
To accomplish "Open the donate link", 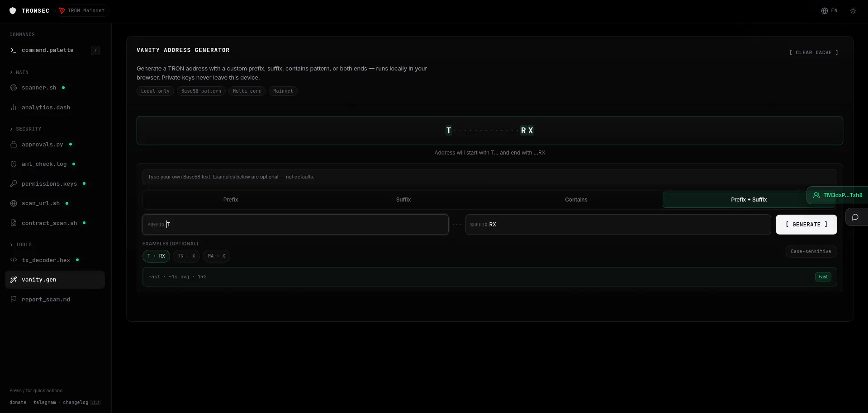I will coord(18,403).
